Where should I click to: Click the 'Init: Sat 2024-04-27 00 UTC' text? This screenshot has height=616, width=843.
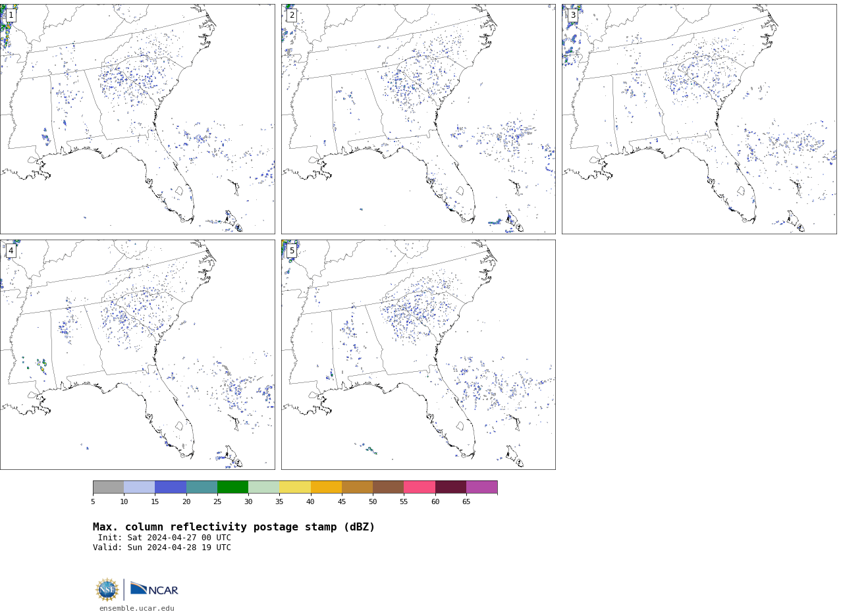[165, 538]
